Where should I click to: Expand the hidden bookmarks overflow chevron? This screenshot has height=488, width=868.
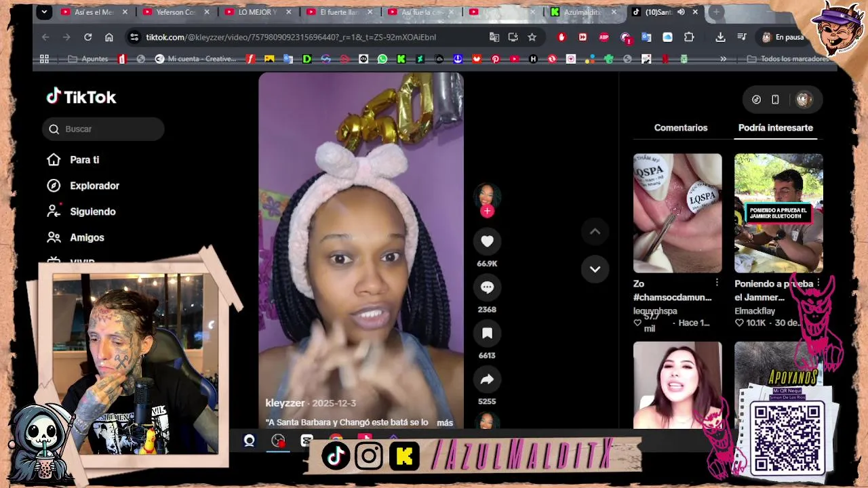723,59
